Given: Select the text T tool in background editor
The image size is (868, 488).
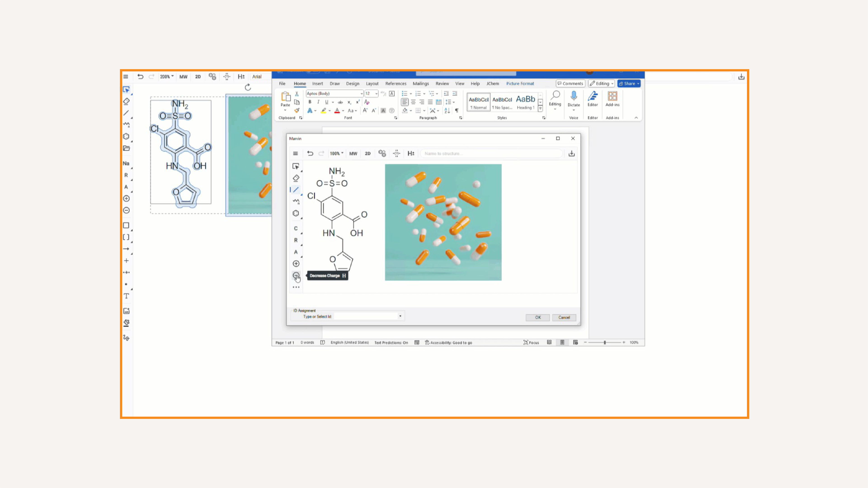Looking at the screenshot, I should click(126, 296).
